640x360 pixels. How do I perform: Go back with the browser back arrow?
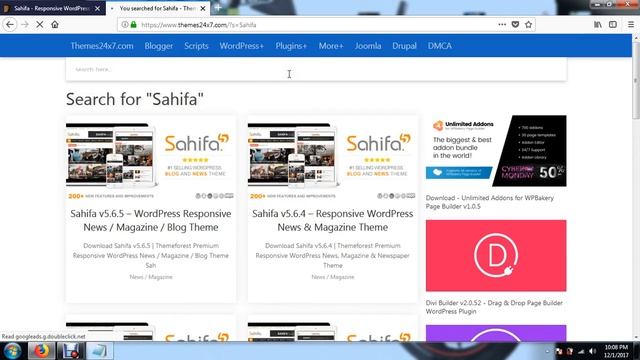tap(10, 25)
